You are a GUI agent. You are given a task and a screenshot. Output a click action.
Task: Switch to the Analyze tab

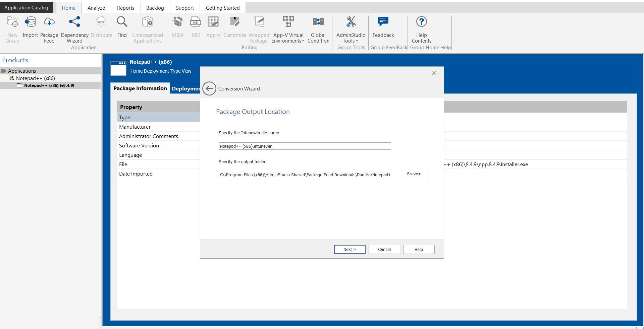96,7
